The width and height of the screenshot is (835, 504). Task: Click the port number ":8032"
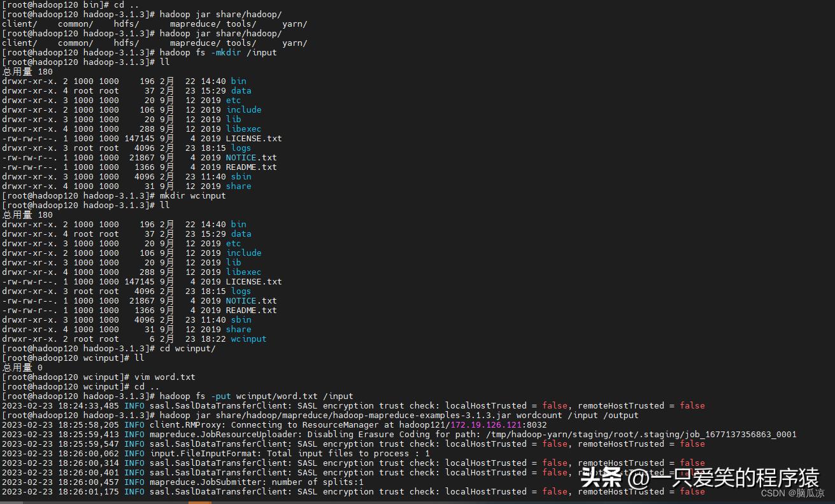coord(534,424)
